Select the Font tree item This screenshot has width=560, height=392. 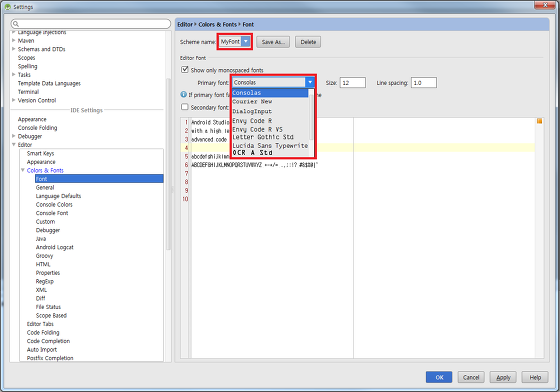pyautogui.click(x=99, y=179)
